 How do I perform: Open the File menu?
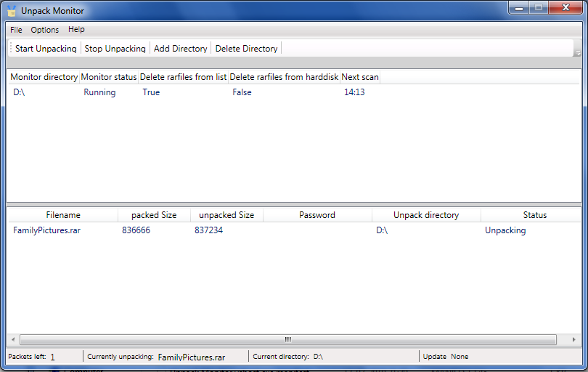coord(16,30)
